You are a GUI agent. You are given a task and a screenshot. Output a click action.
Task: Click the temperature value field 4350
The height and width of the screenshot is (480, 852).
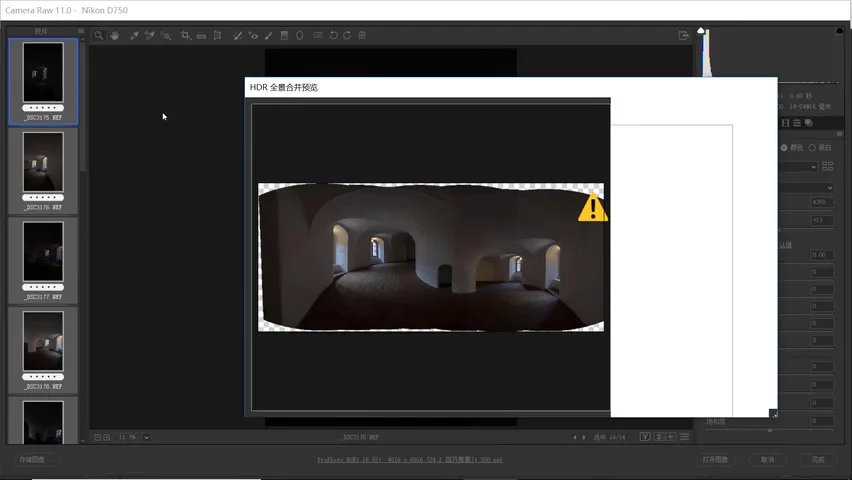coord(822,202)
